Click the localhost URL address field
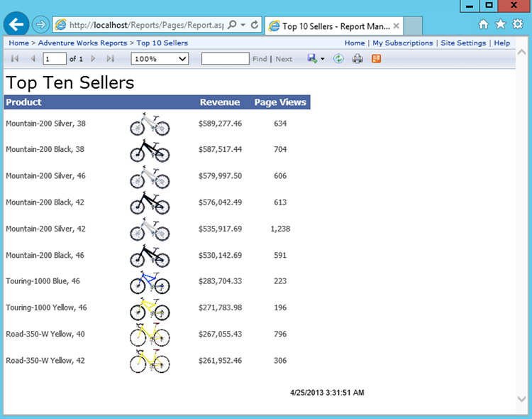The height and width of the screenshot is (419, 532). 146,25
